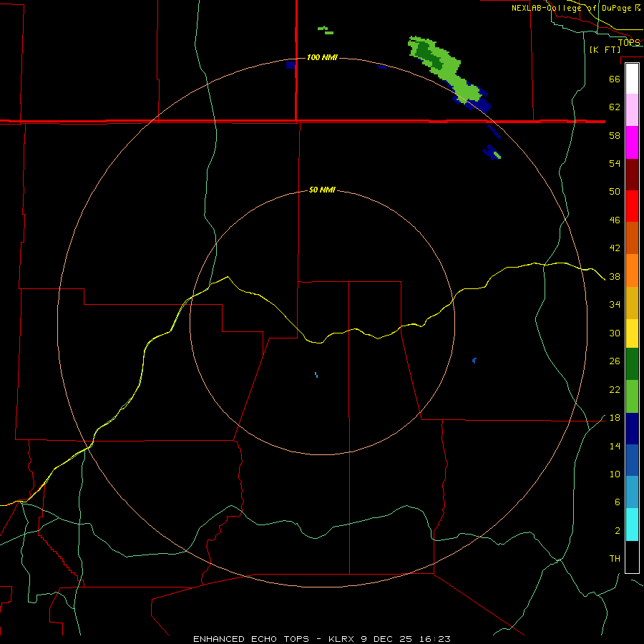This screenshot has height=644, width=644.
Task: Click the yellow legend swatch
Action: (632, 333)
